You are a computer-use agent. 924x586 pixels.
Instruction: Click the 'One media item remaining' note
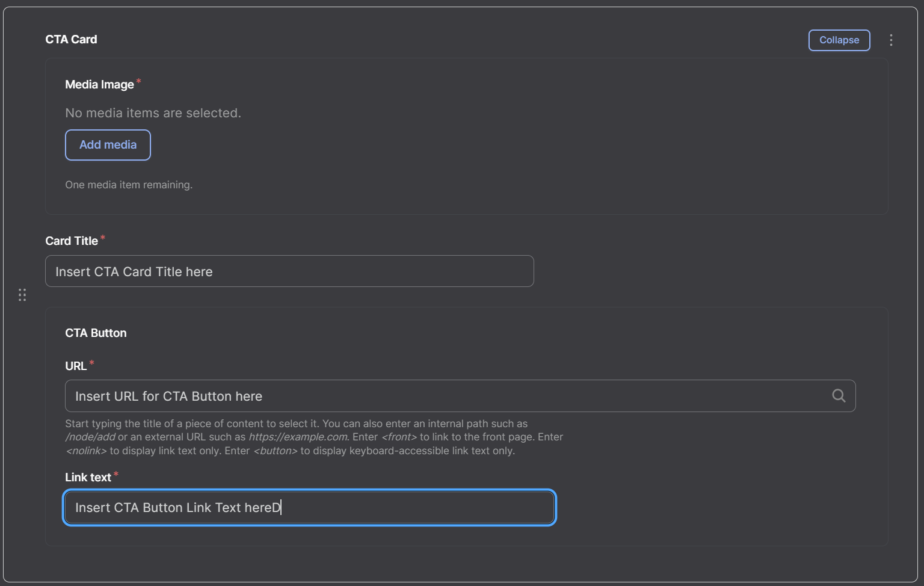pyautogui.click(x=129, y=185)
